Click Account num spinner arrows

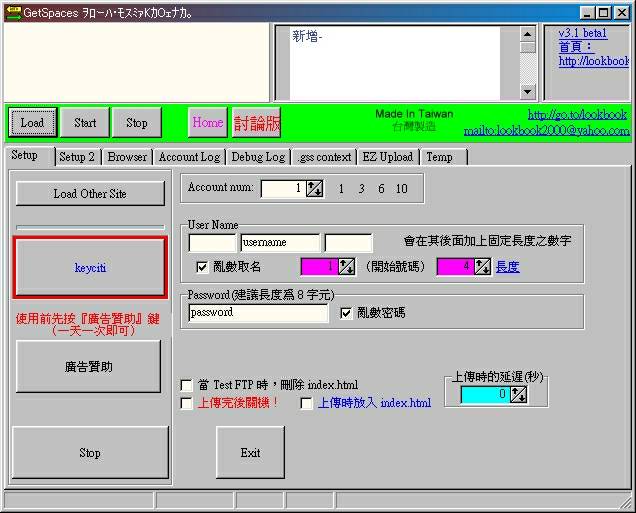[315, 189]
